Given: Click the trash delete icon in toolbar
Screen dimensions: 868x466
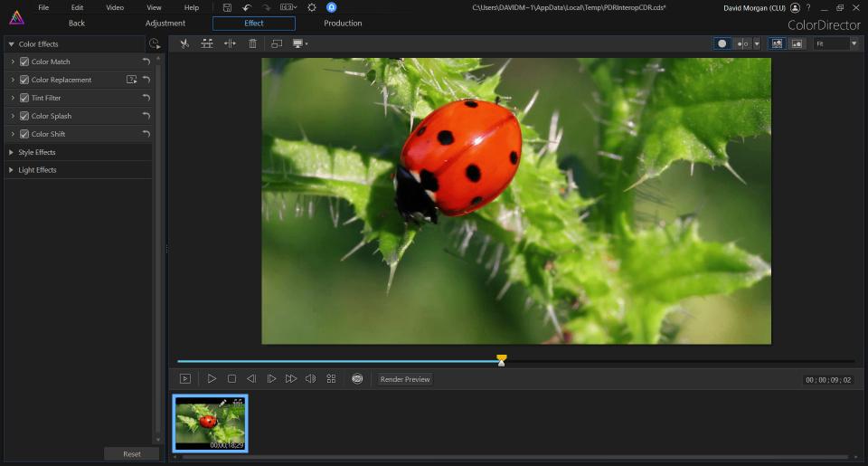Looking at the screenshot, I should coord(252,43).
